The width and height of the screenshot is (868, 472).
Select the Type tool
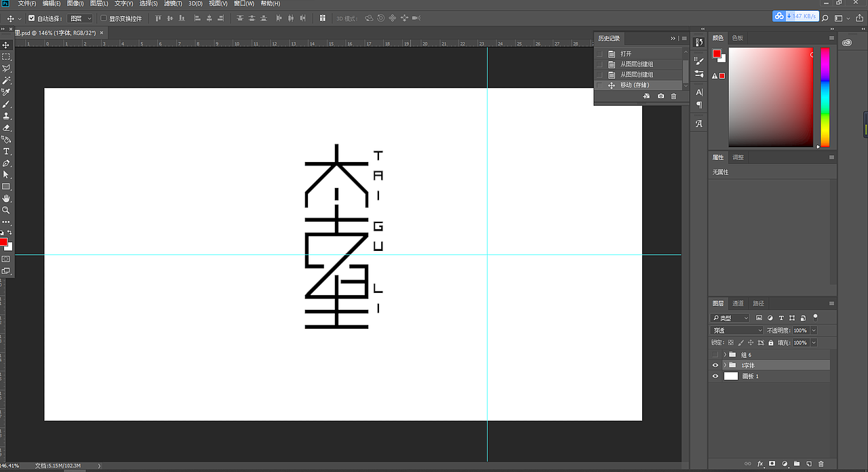[6, 151]
